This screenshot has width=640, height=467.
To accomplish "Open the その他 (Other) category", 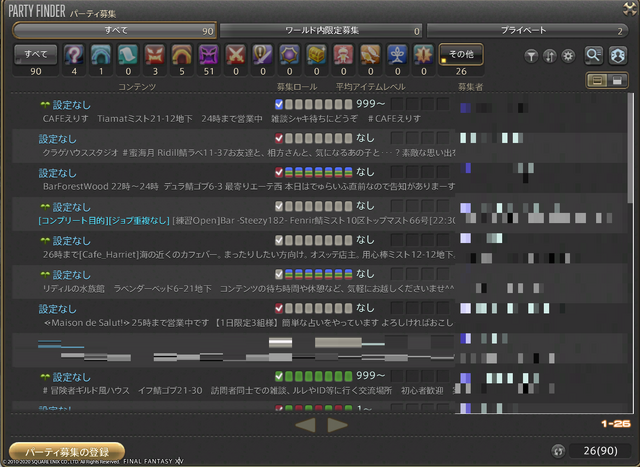I will pos(461,55).
